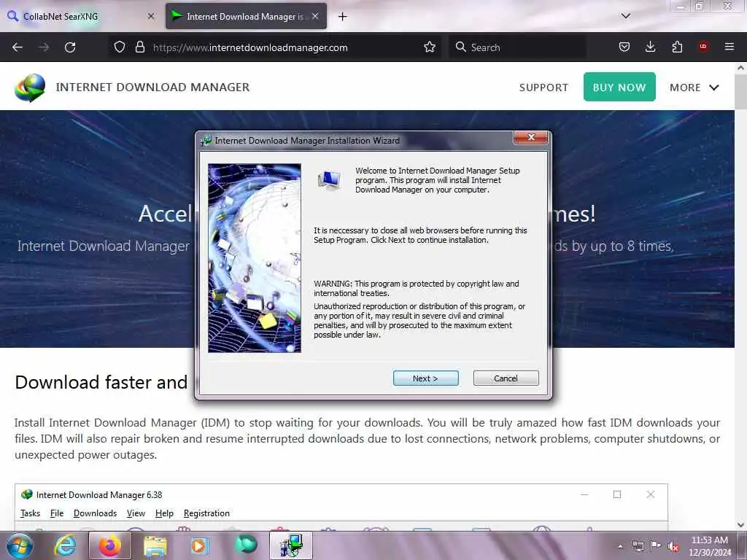The height and width of the screenshot is (560, 747).
Task: Bookmark this page with the star
Action: point(429,47)
